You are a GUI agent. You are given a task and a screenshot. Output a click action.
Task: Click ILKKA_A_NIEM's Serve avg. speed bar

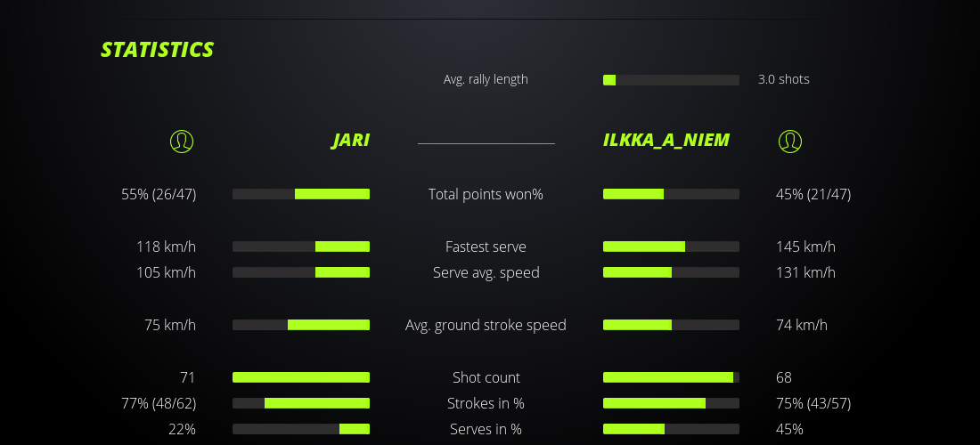coord(671,272)
